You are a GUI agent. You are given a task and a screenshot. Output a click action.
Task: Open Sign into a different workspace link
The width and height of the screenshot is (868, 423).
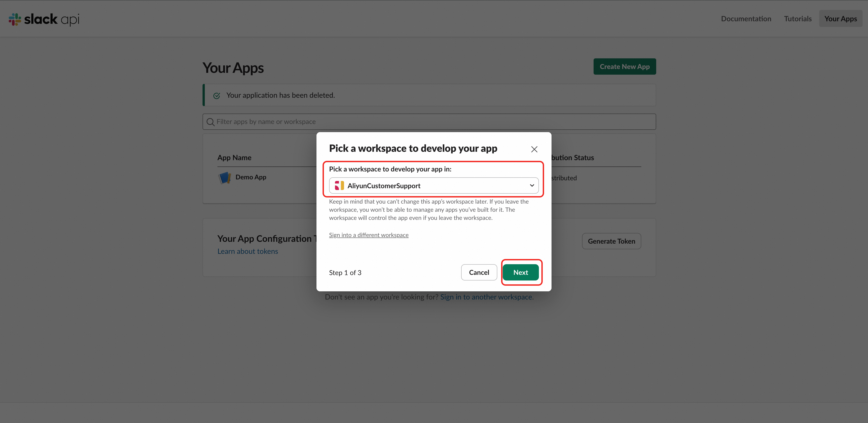pos(369,235)
